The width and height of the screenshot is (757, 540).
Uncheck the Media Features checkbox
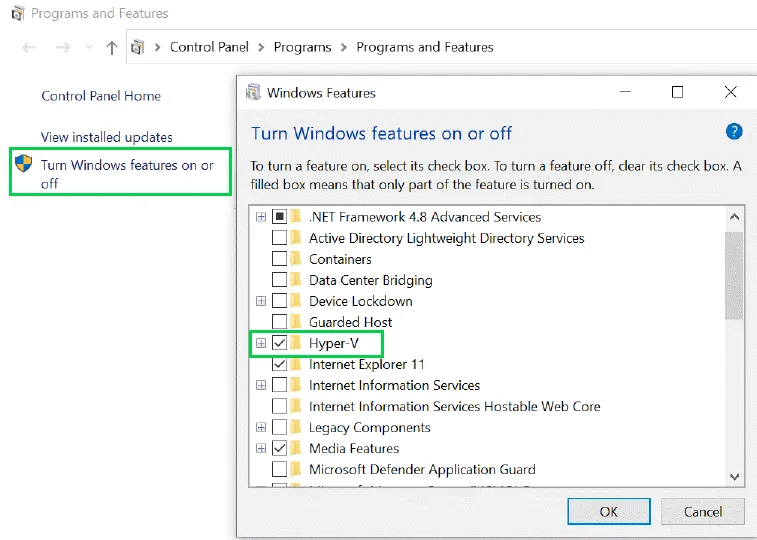tap(280, 448)
